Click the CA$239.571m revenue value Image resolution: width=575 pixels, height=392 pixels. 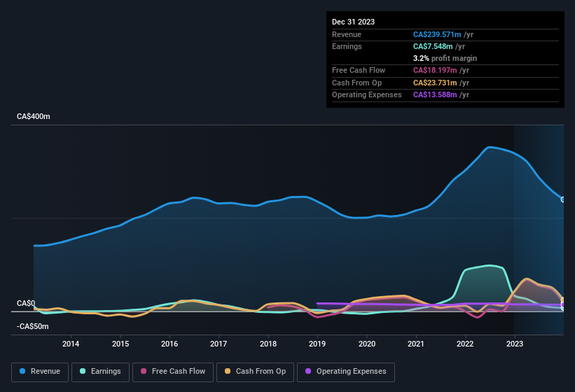pos(437,34)
